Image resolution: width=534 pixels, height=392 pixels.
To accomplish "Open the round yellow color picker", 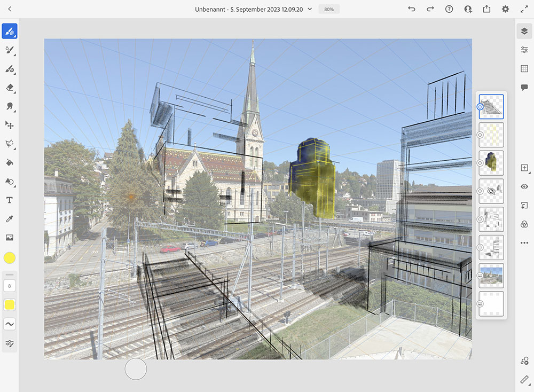I will point(9,258).
